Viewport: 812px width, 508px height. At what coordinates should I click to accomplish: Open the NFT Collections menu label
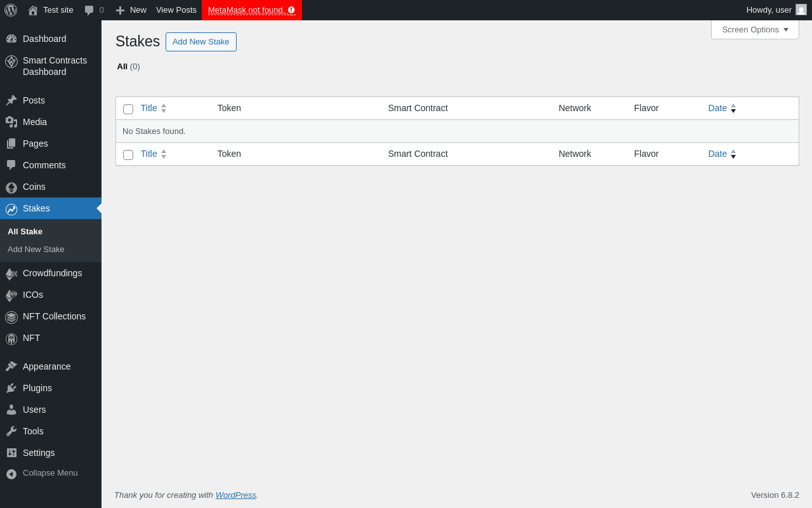click(54, 316)
